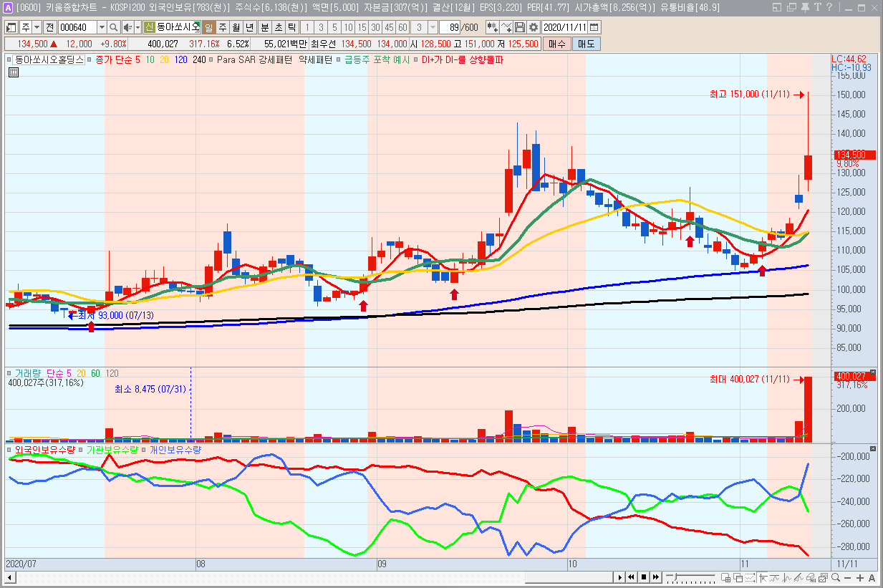Open the dropdown arrow beside speaker icon
The width and height of the screenshot is (883, 588).
click(137, 27)
